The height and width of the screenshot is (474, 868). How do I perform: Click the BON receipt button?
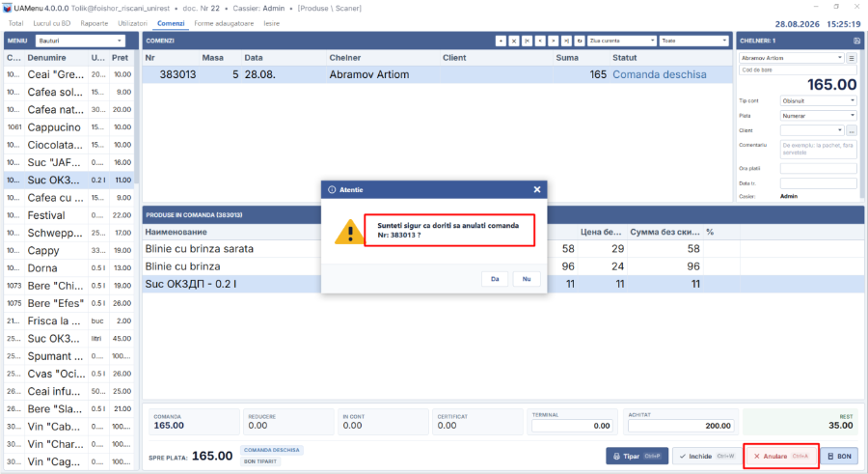tap(839, 457)
